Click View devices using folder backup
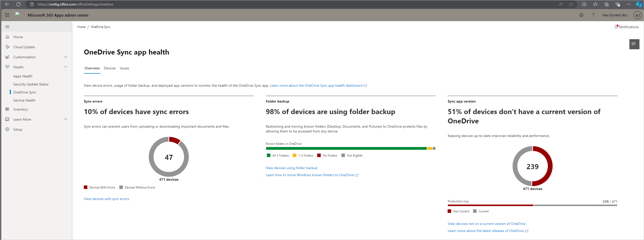The width and height of the screenshot is (644, 240). tap(292, 168)
